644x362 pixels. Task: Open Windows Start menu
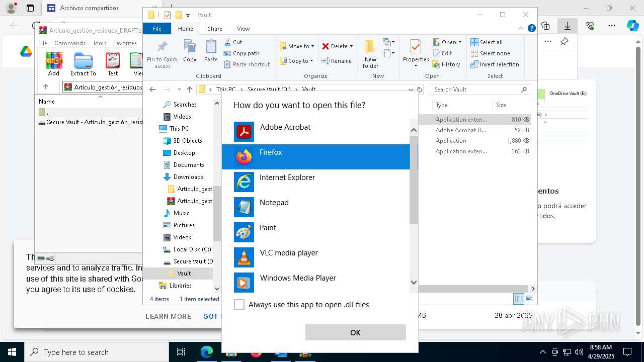pyautogui.click(x=12, y=352)
